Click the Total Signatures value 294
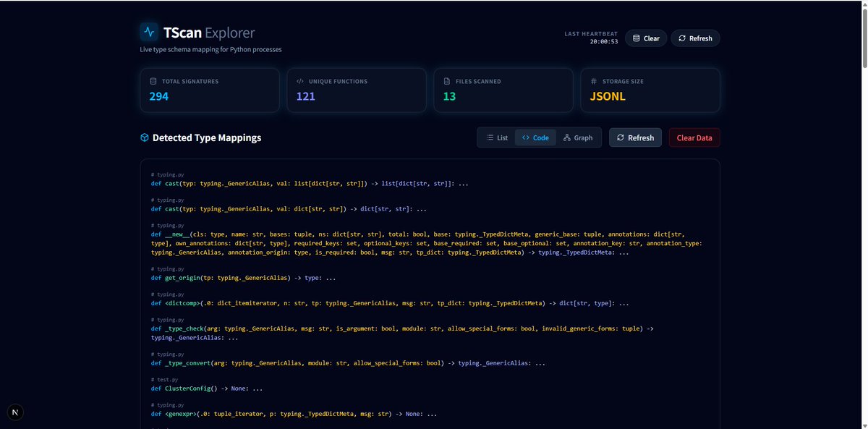Image resolution: width=868 pixels, height=429 pixels. pyautogui.click(x=159, y=96)
